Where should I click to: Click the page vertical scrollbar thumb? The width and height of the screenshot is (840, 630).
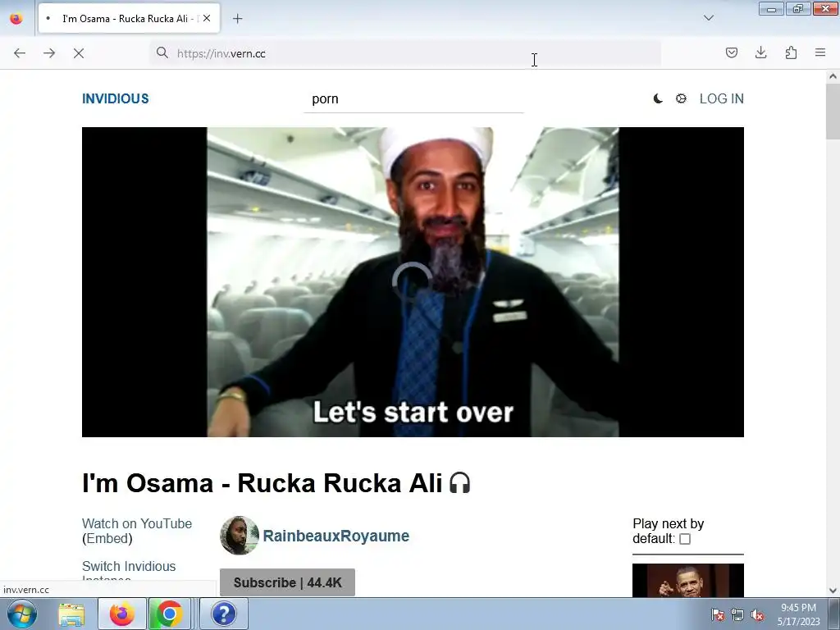tap(833, 112)
